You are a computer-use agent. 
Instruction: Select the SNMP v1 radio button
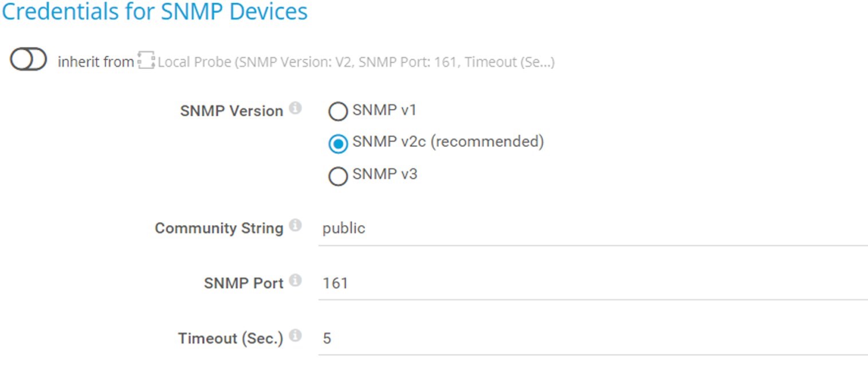click(338, 111)
